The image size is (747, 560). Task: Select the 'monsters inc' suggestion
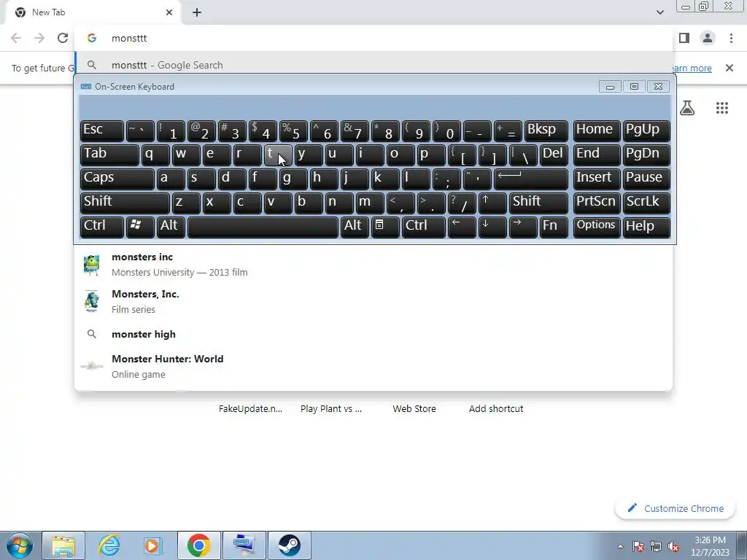click(373, 264)
